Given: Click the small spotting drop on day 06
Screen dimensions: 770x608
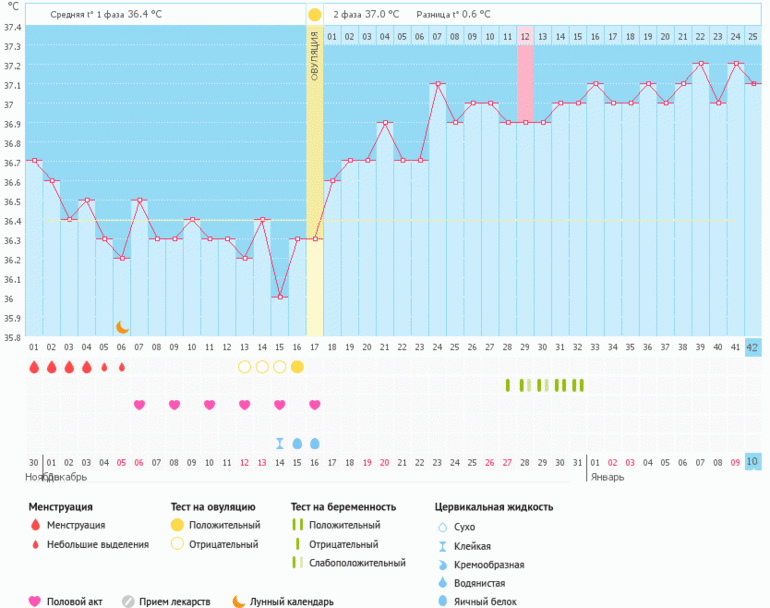Looking at the screenshot, I should pos(122,367).
